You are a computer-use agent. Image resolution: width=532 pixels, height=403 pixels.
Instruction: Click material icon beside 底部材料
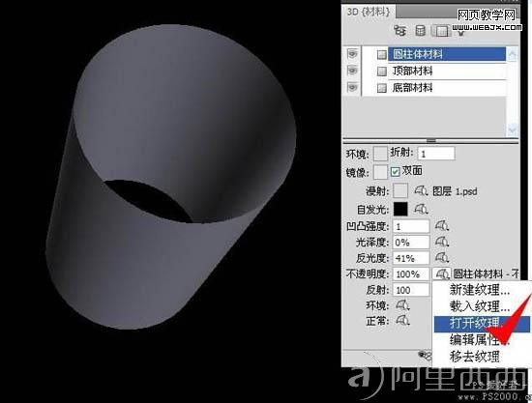(x=382, y=88)
